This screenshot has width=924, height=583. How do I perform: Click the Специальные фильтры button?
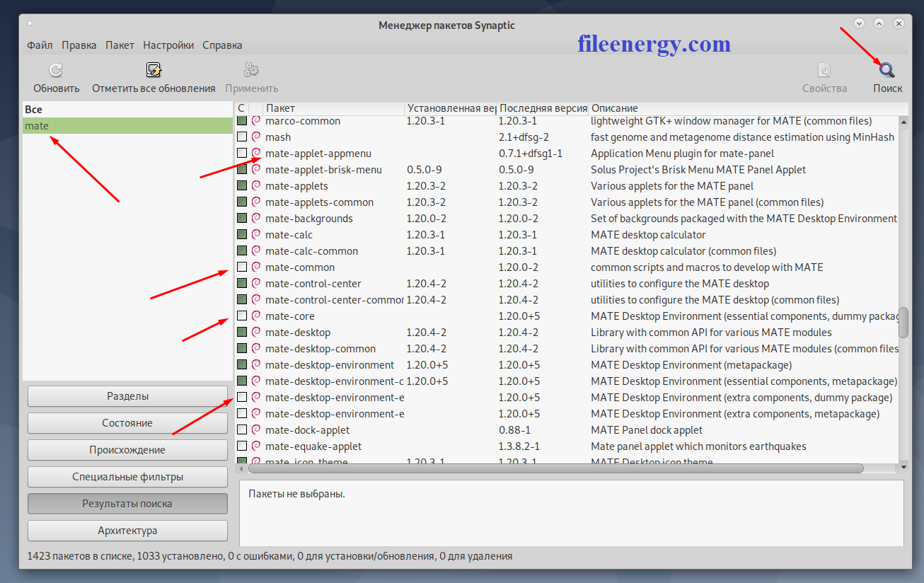127,477
